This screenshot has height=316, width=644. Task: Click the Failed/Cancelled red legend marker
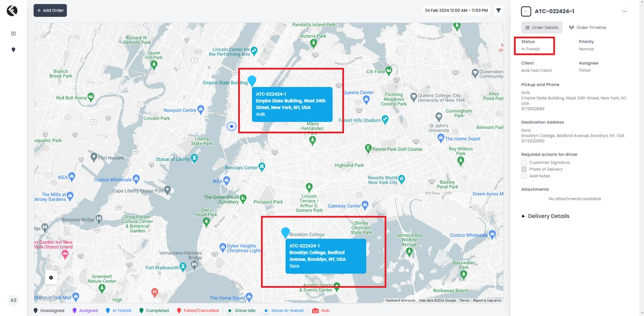pyautogui.click(x=179, y=310)
